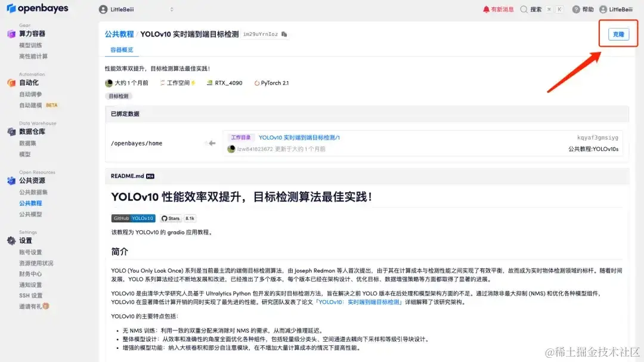Open 算力容器 in the sidebar

pyautogui.click(x=32, y=33)
